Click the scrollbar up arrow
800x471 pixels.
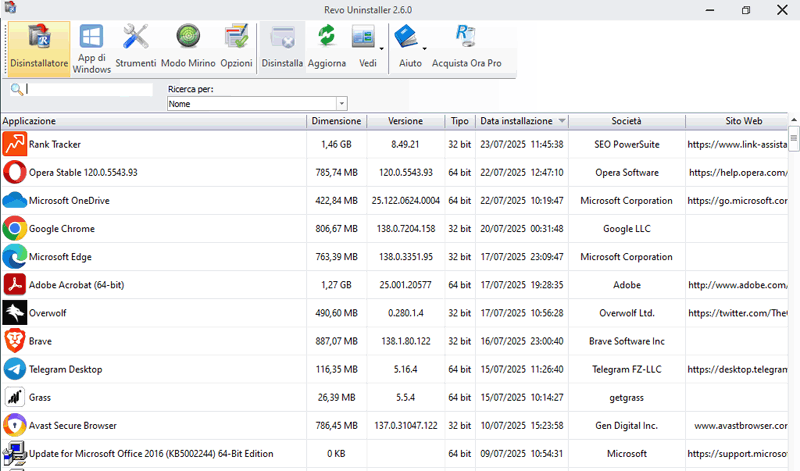[794, 121]
